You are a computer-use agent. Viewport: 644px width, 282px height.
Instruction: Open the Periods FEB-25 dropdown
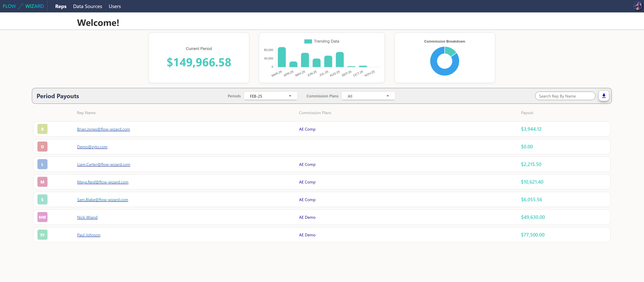[270, 96]
